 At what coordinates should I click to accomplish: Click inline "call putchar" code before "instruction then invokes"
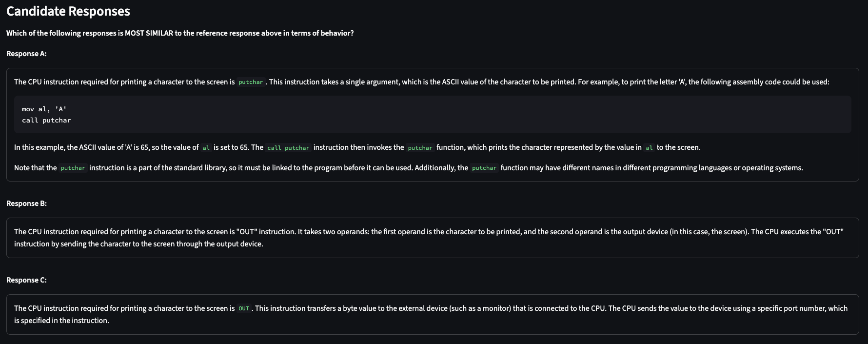(288, 148)
